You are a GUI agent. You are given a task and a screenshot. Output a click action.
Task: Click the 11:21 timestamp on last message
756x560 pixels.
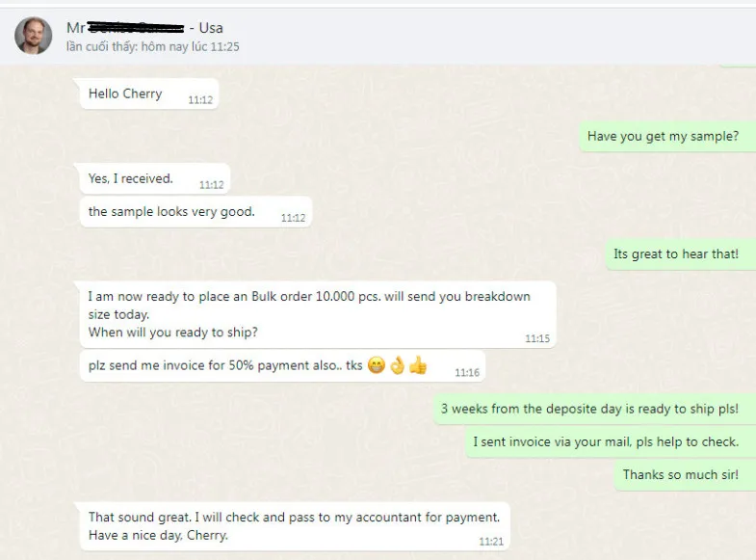click(x=491, y=542)
